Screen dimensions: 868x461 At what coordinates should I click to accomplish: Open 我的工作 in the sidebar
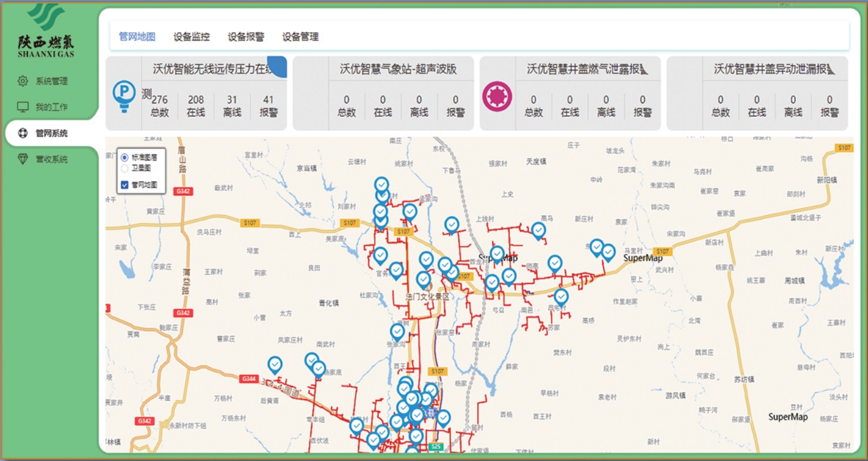pos(51,107)
